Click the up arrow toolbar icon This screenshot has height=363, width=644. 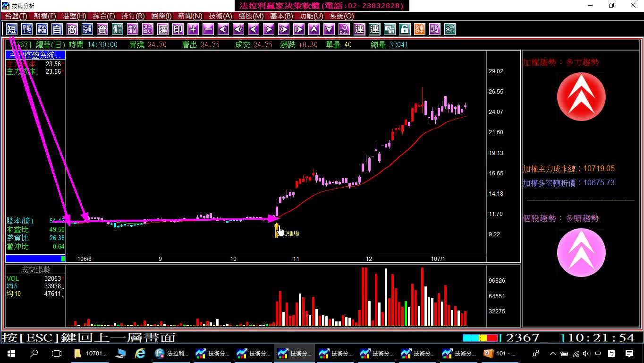314,29
